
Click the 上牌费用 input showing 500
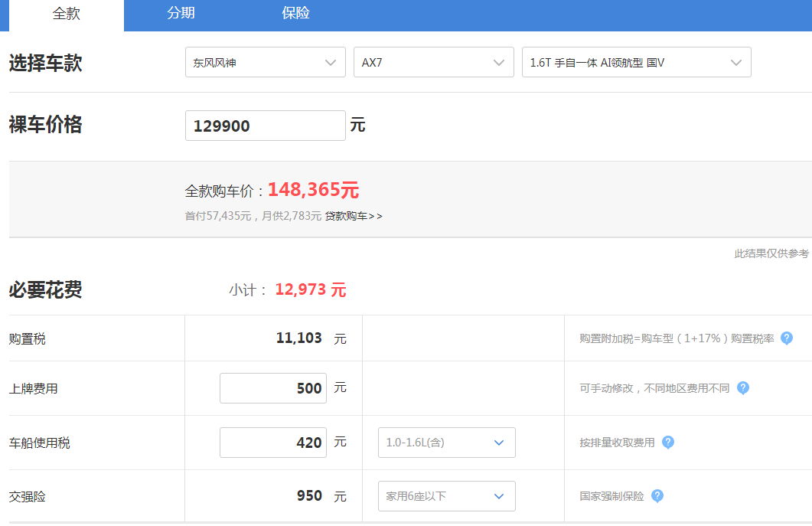273,388
